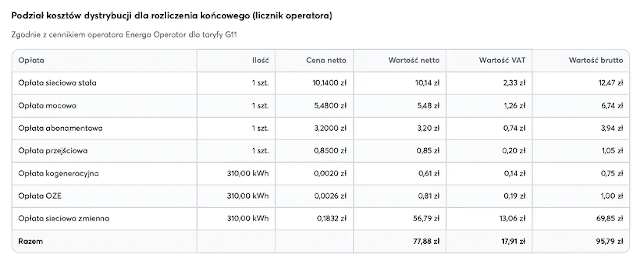
Task: Click the "Ilość" column header
Action: (x=261, y=60)
